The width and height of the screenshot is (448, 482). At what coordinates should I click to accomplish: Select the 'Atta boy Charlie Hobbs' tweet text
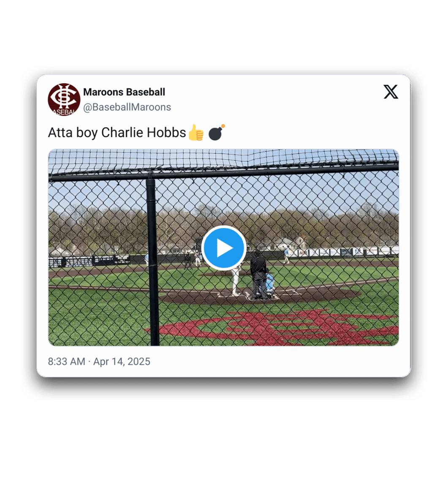(x=117, y=133)
